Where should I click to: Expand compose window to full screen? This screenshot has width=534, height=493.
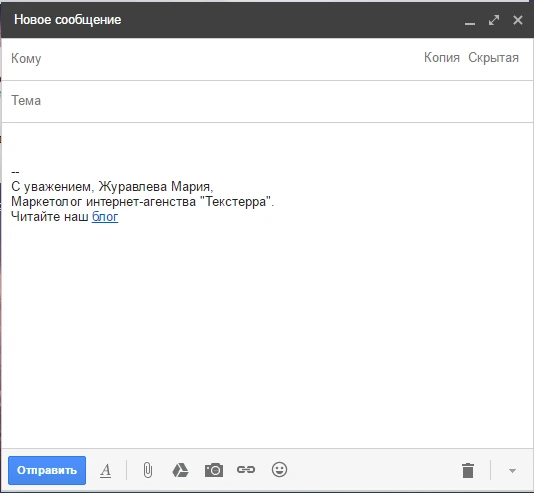[x=494, y=20]
